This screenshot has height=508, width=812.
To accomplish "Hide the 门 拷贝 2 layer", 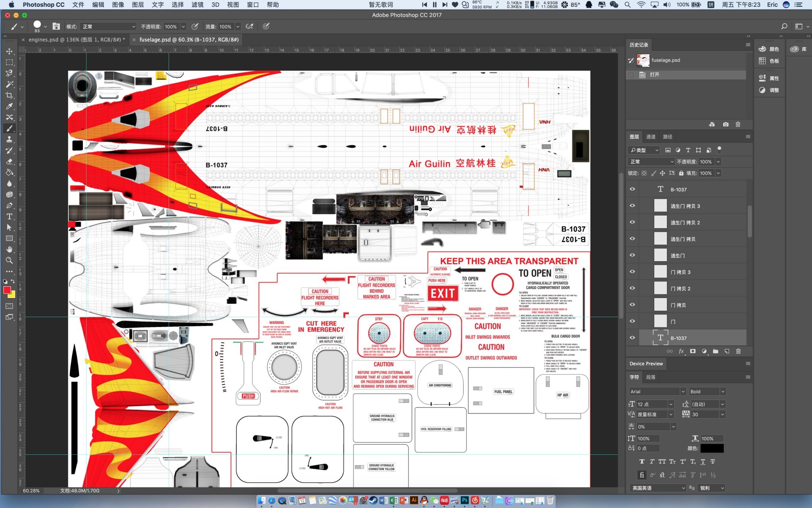I will [632, 289].
